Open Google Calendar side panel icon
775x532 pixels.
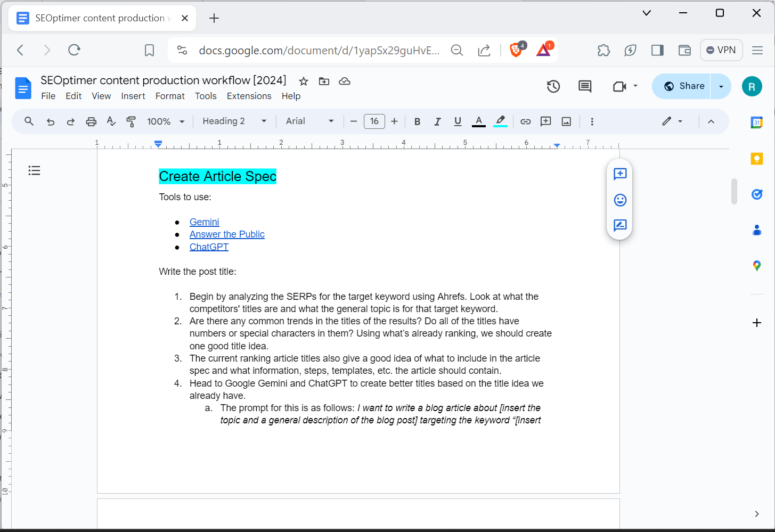tap(756, 122)
